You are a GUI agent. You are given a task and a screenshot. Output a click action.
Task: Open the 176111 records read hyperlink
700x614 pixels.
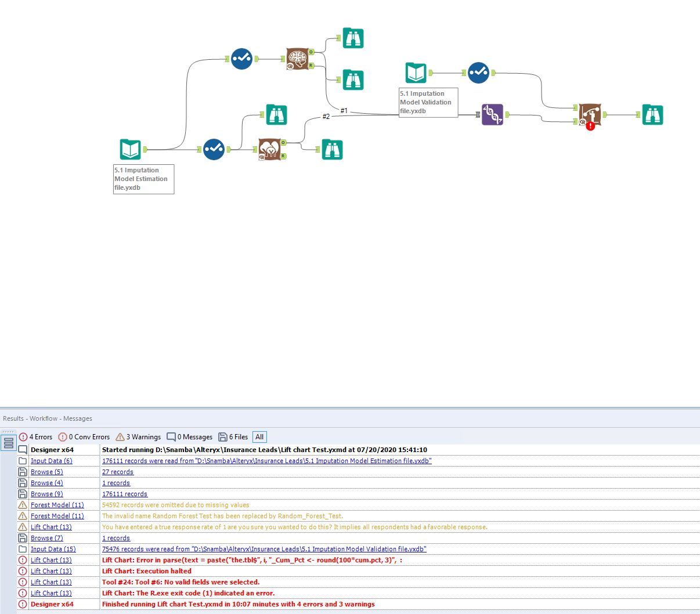pos(265,460)
